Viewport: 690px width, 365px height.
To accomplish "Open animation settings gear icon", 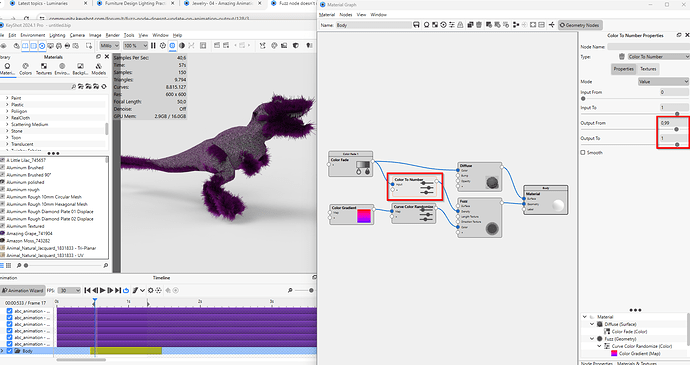I will [x=150, y=290].
